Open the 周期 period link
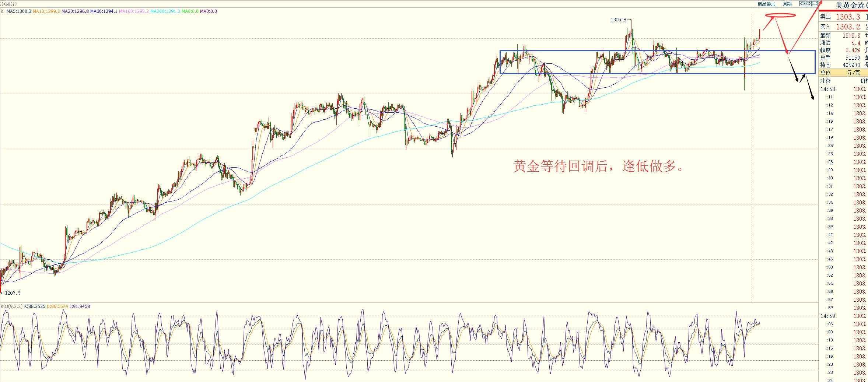The height and width of the screenshot is (382, 868). 787,4
